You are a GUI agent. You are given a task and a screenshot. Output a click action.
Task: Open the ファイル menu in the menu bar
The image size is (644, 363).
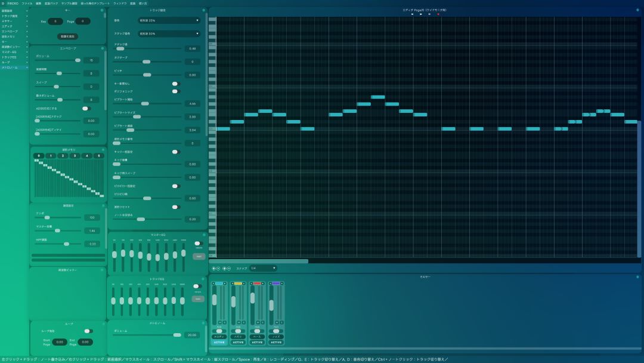[x=27, y=3]
